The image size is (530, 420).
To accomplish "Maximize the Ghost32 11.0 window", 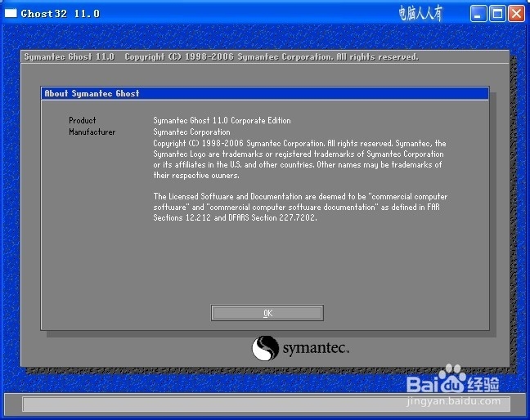I will click(497, 14).
